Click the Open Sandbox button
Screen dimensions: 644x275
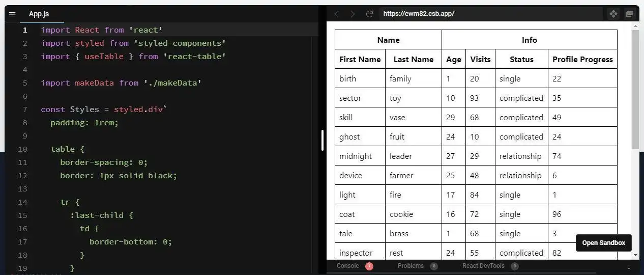(603, 243)
